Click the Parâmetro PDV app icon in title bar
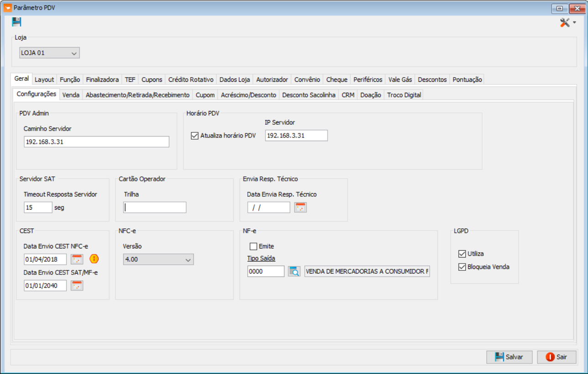The width and height of the screenshot is (588, 374). (7, 8)
